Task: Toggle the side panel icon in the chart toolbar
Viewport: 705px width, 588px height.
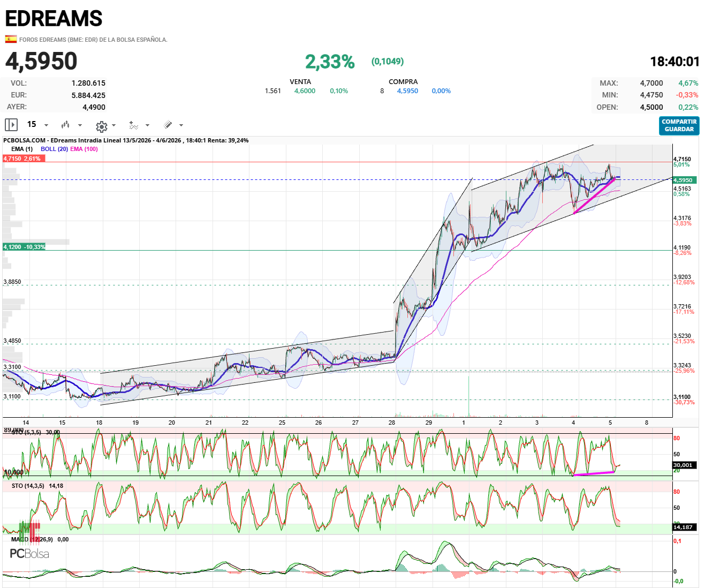Action: tap(11, 125)
